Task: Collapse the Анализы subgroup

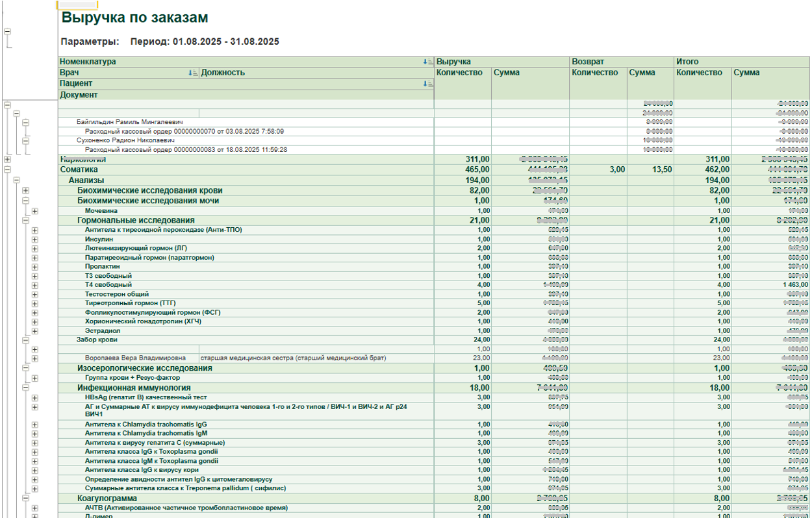Action: tap(17, 180)
